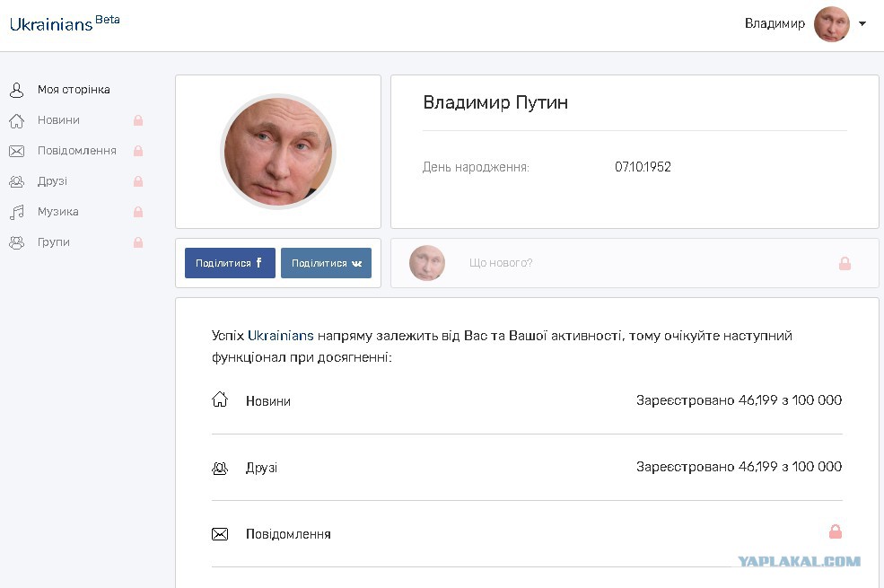The width and height of the screenshot is (884, 588).
Task: Click the lock icon beside Новини in sidebar
Action: (138, 120)
